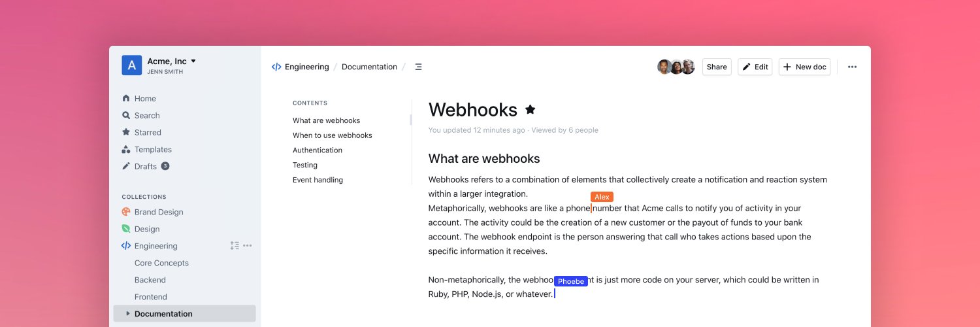This screenshot has height=327, width=980.
Task: Click 'You updated 12 minutes ago' text
Action: click(x=477, y=130)
